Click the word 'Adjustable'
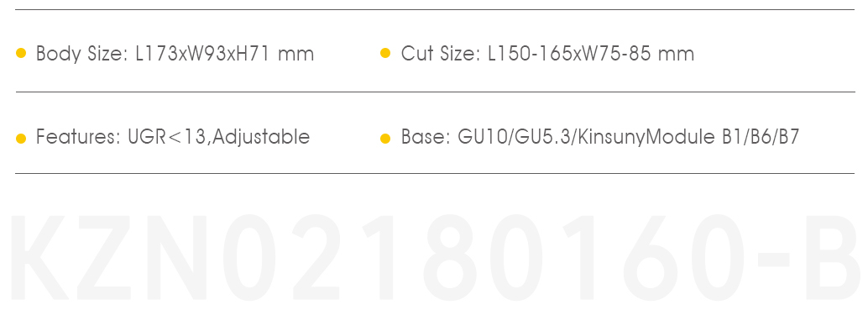This screenshot has width=868, height=331. coord(261,137)
